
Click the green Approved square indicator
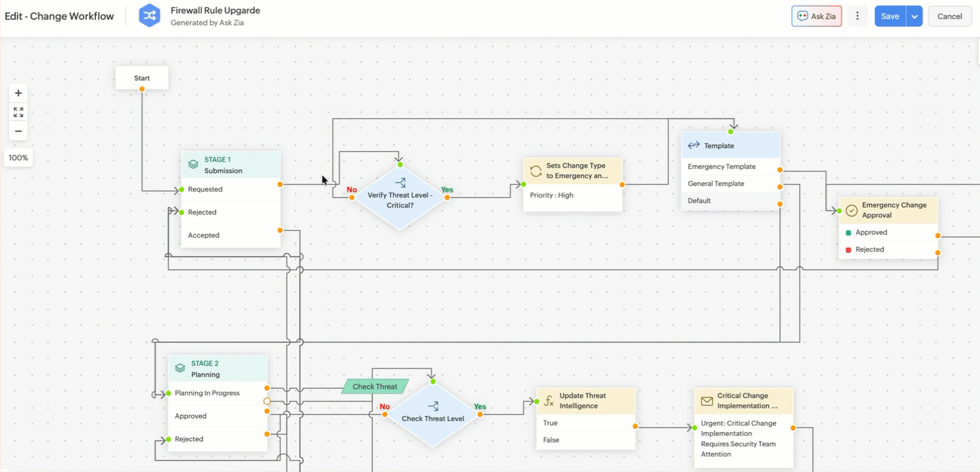848,233
